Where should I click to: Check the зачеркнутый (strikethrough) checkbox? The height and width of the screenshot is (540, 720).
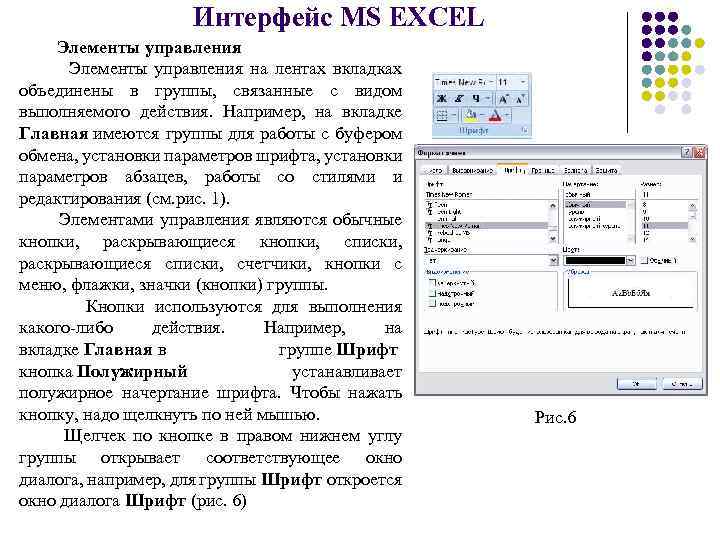point(432,283)
